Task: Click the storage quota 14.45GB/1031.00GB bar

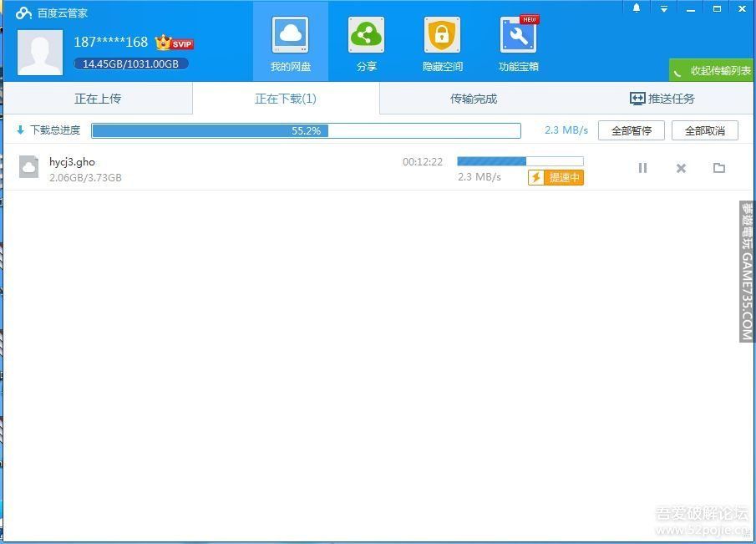Action: [x=130, y=64]
